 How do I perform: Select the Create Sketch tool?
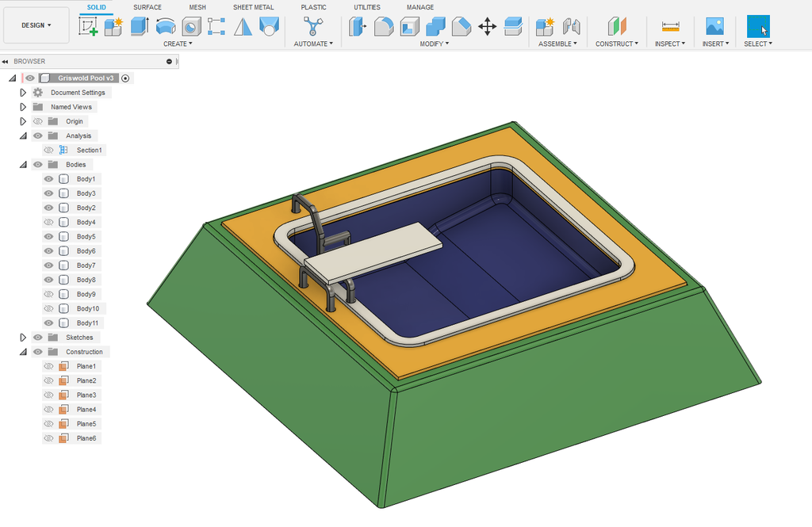point(90,25)
